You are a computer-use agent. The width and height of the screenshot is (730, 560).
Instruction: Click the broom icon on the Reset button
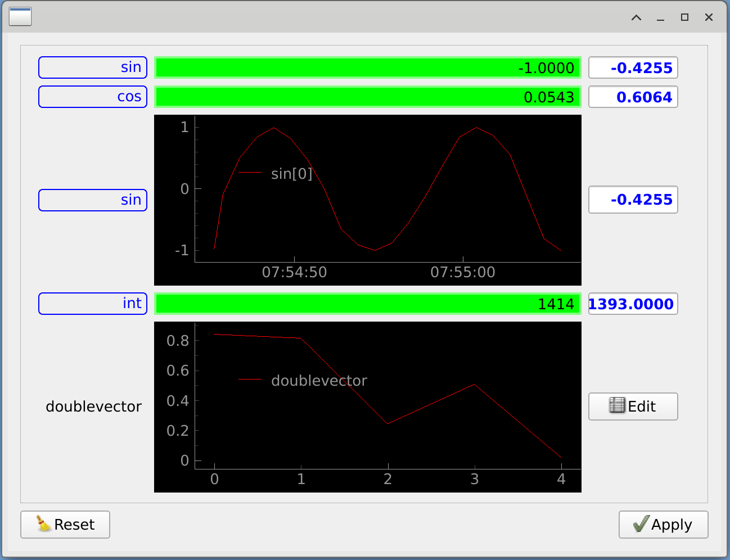43,524
